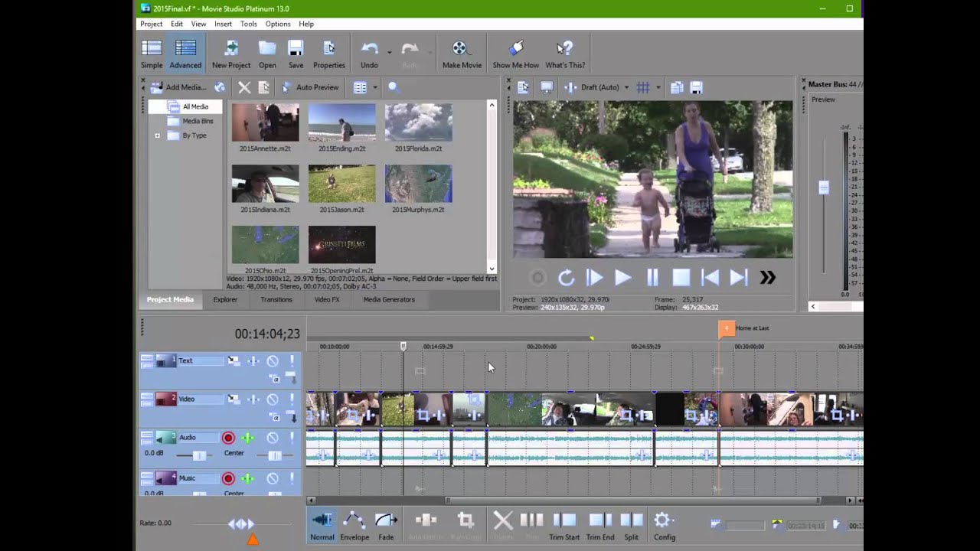Click the Get Media from the Web globe icon
980x551 pixels.
pyautogui.click(x=220, y=87)
